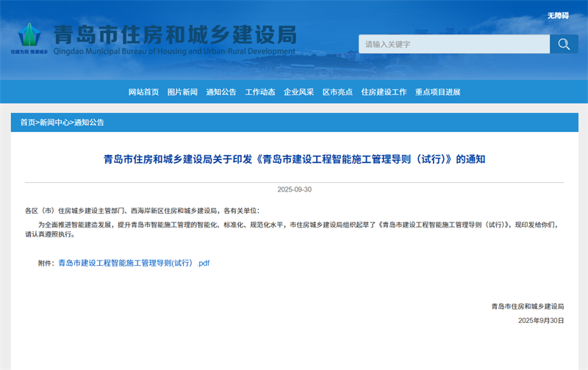Click the blue article title heading
This screenshot has height=370, width=588.
coord(295,159)
